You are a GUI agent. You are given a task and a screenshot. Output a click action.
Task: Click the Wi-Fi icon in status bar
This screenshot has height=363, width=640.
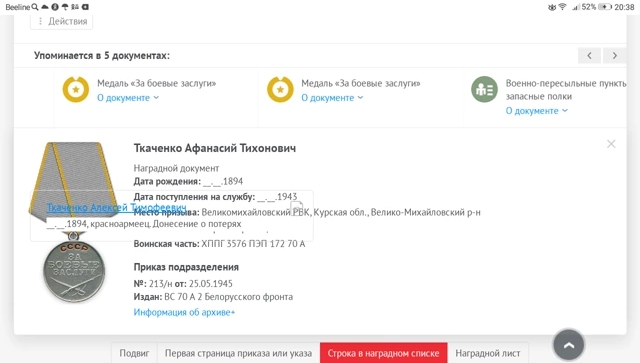tap(562, 7)
